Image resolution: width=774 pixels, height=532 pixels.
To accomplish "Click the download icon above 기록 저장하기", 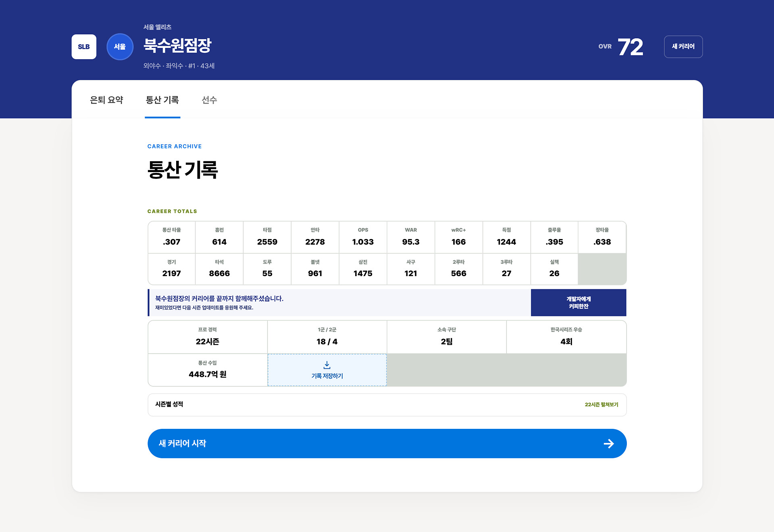I will click(x=327, y=365).
